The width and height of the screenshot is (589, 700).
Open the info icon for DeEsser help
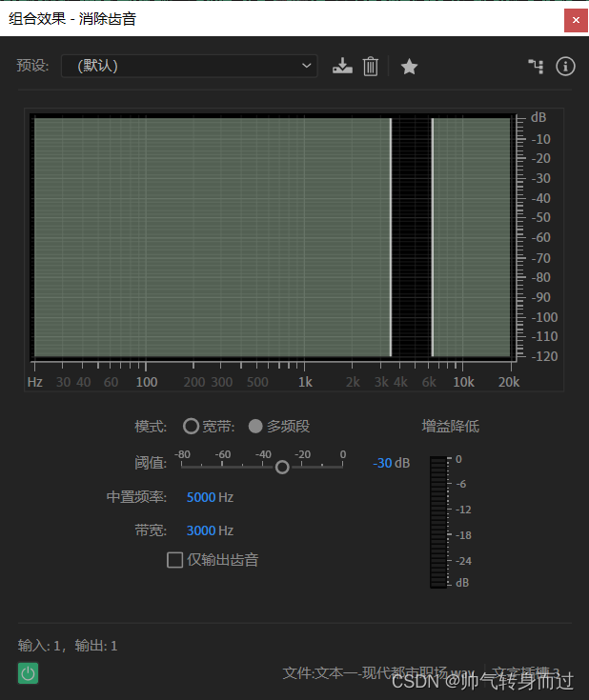tap(565, 67)
